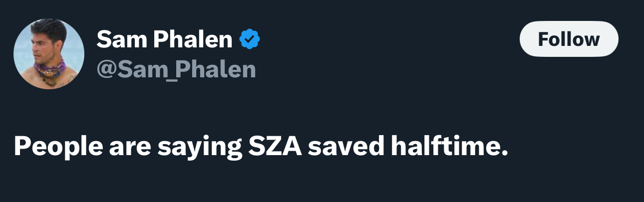
Task: Click the blue verified checkmark badge
Action: pos(250,39)
